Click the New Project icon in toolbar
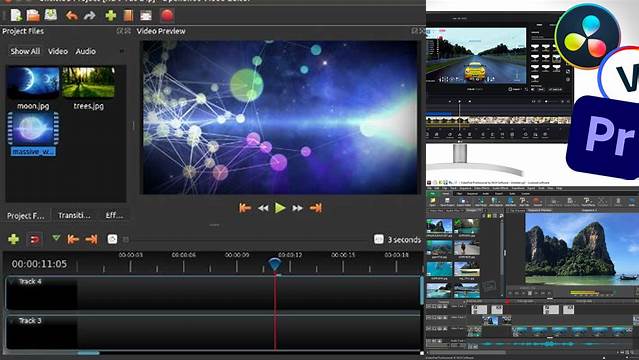The width and height of the screenshot is (639, 360). click(16, 15)
